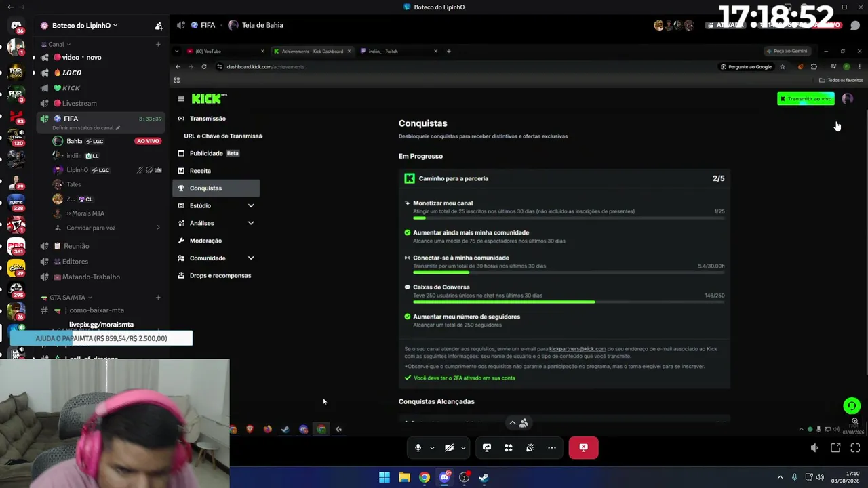Adjust stream volume speaker icon
The image size is (868, 488).
pos(814,448)
